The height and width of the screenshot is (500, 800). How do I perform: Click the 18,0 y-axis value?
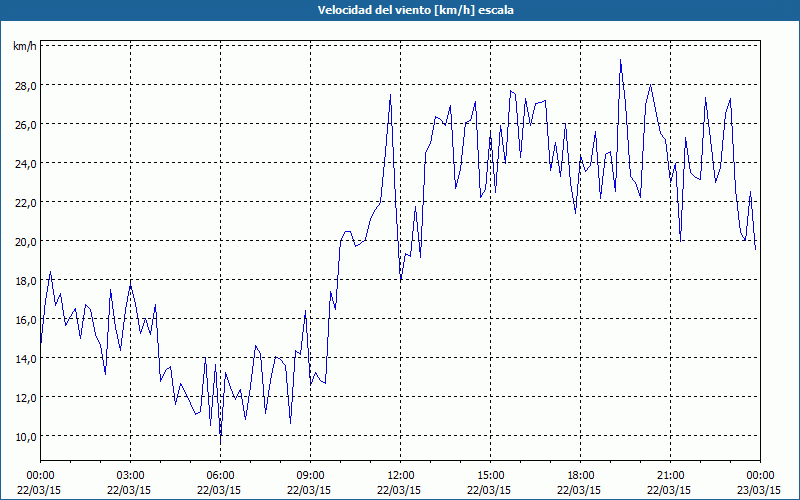coord(25,281)
